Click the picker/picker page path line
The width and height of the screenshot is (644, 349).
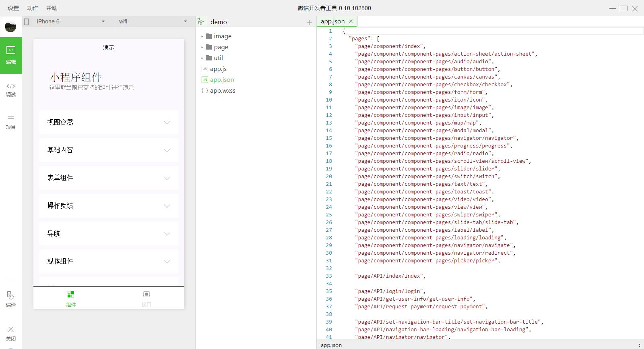pos(427,261)
